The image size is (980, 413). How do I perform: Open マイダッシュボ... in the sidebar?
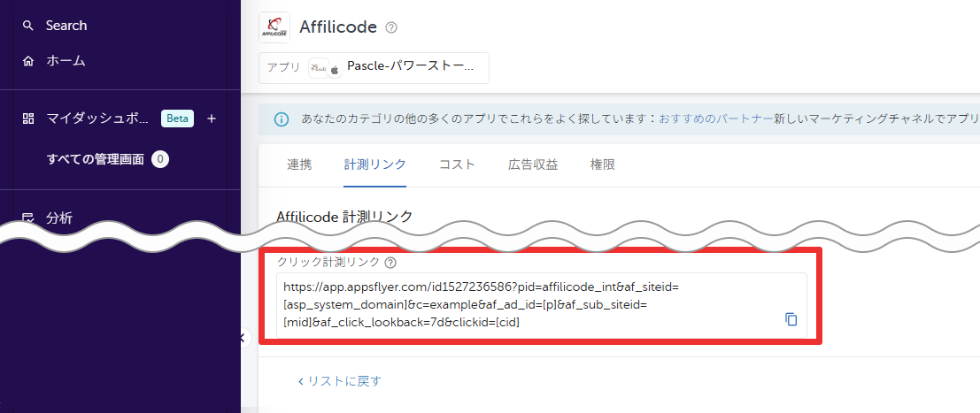coord(97,119)
